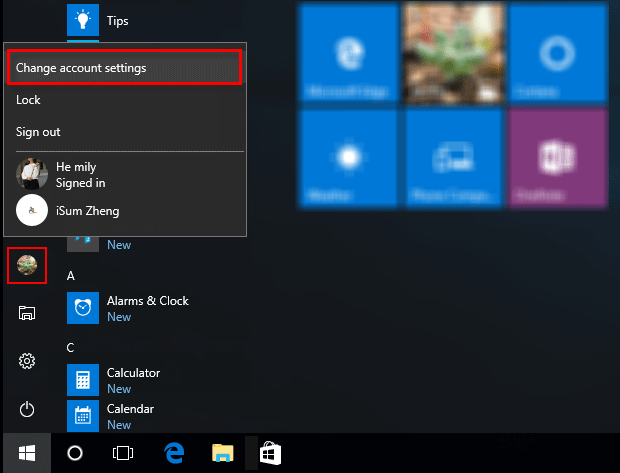Launch Microsoft Edge from the taskbar

pos(174,453)
